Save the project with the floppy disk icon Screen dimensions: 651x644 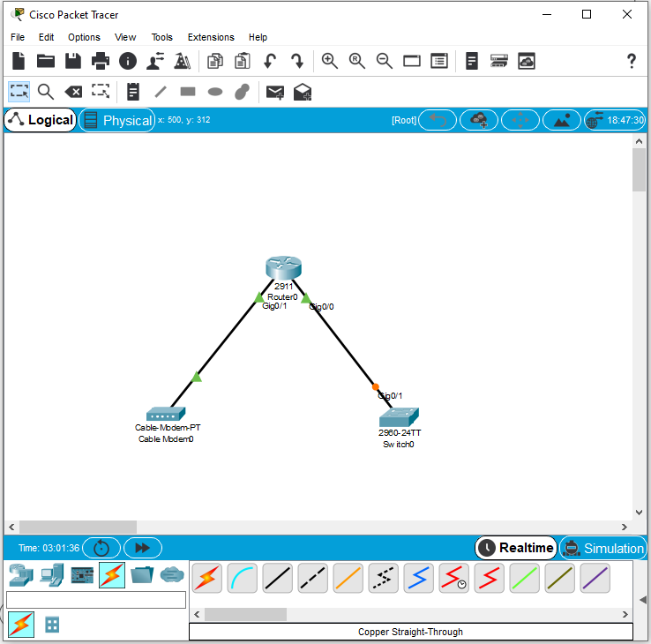pyautogui.click(x=73, y=61)
